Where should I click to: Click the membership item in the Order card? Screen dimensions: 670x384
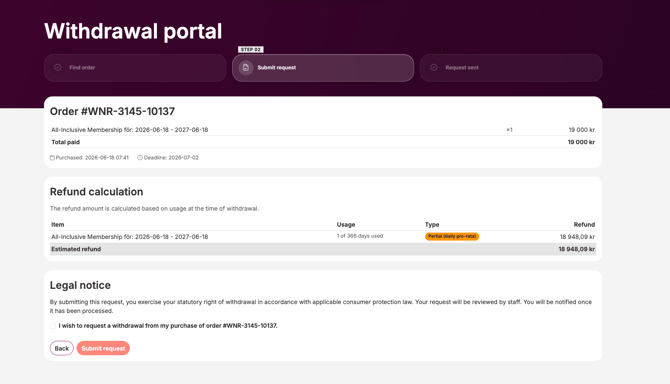coord(129,130)
